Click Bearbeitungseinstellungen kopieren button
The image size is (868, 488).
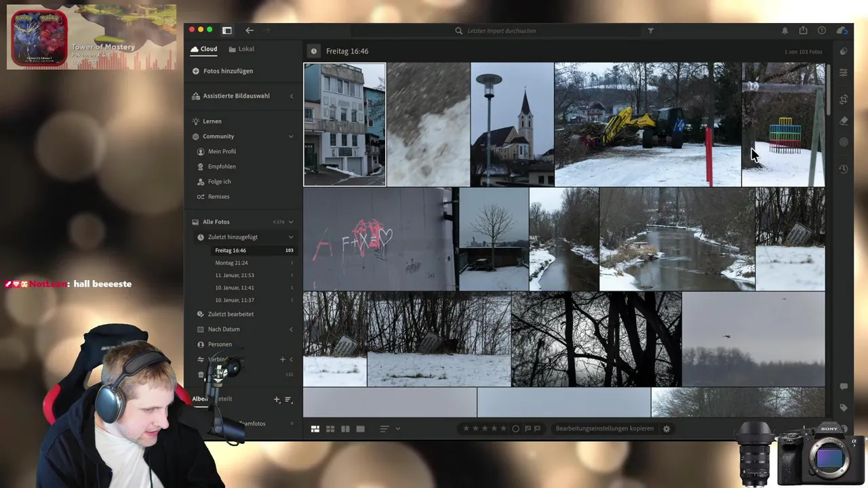605,428
